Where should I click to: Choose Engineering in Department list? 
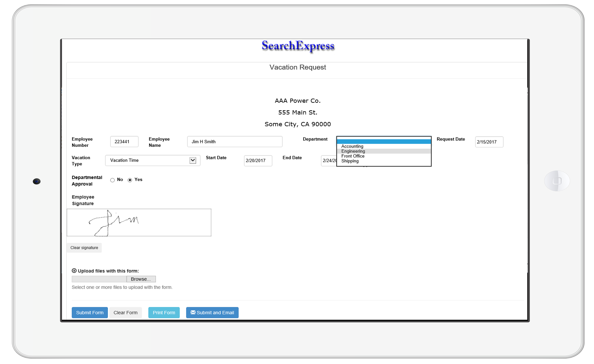pyautogui.click(x=384, y=151)
